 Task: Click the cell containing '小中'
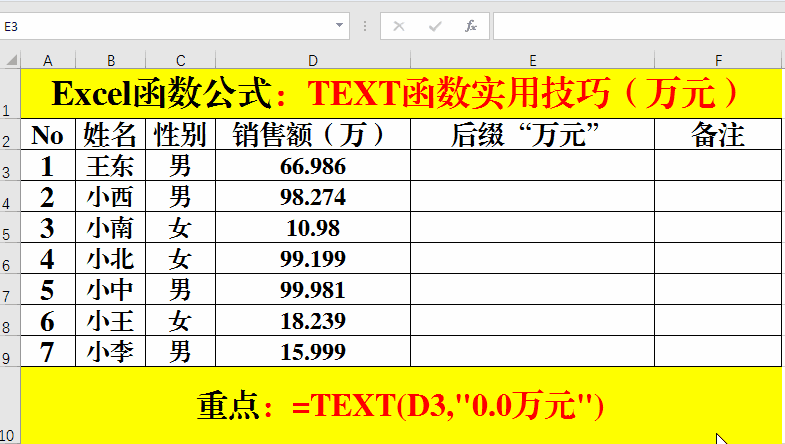pos(111,289)
